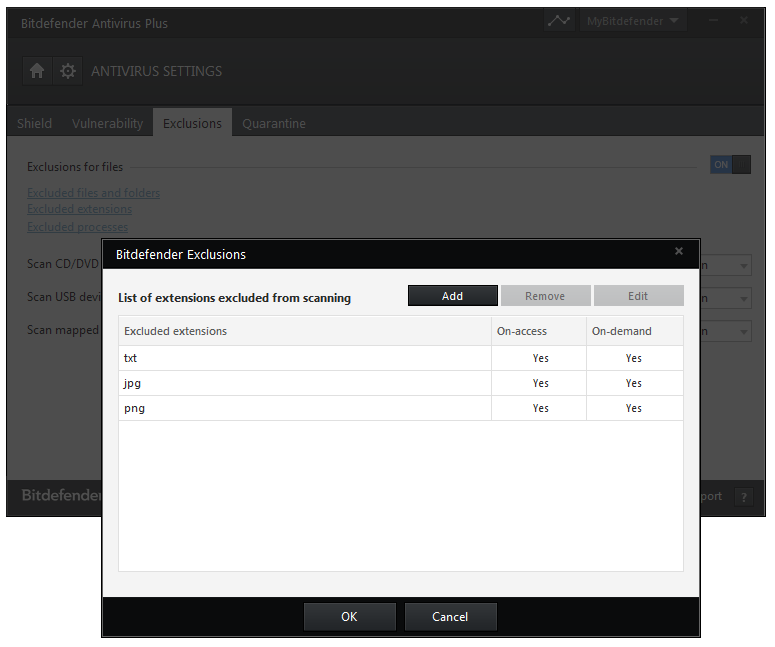
Task: Click On-access Yes value for png
Action: [541, 408]
